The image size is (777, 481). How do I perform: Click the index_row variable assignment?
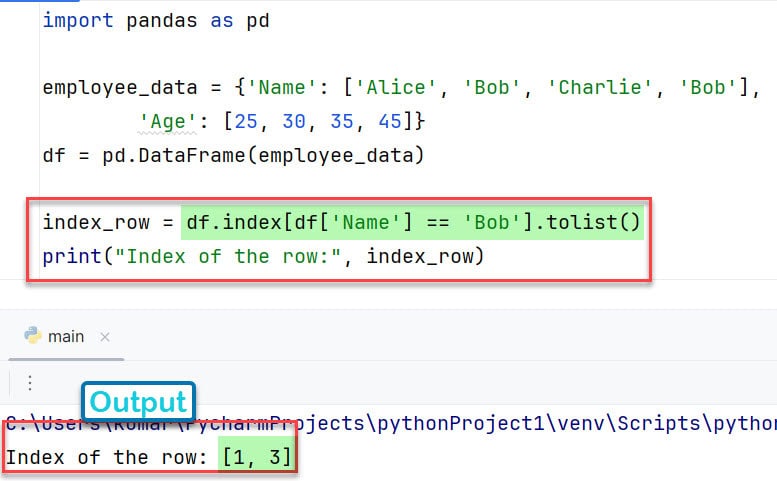point(96,222)
